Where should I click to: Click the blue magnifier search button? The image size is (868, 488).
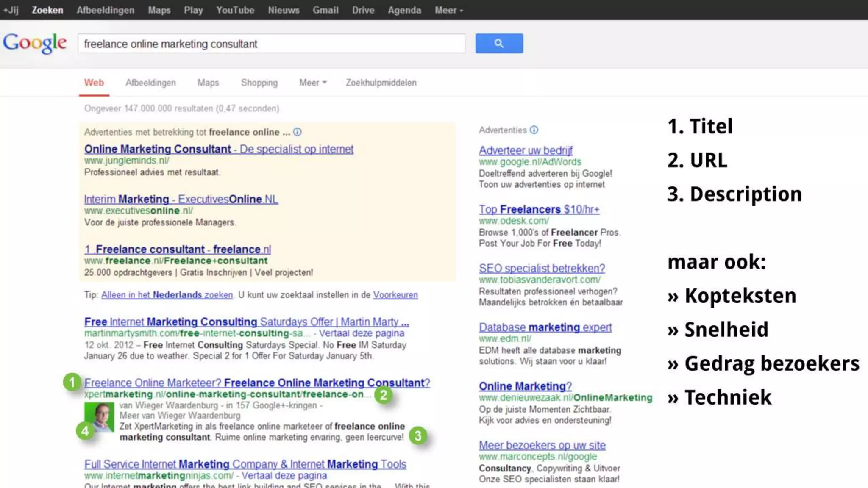(499, 43)
